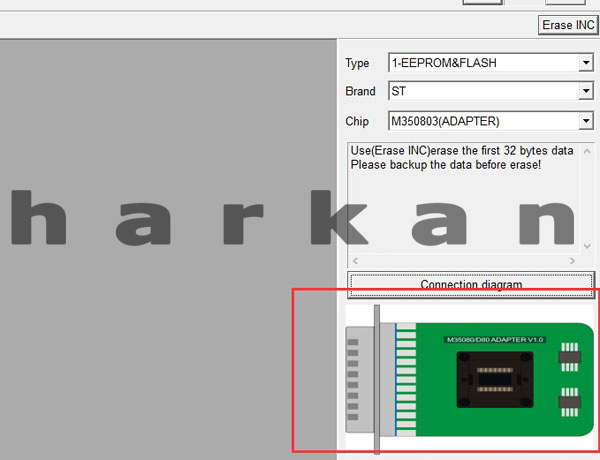Click the right arrow of horizontal scrollbar
Screen dimensions: 600x460
point(572,261)
